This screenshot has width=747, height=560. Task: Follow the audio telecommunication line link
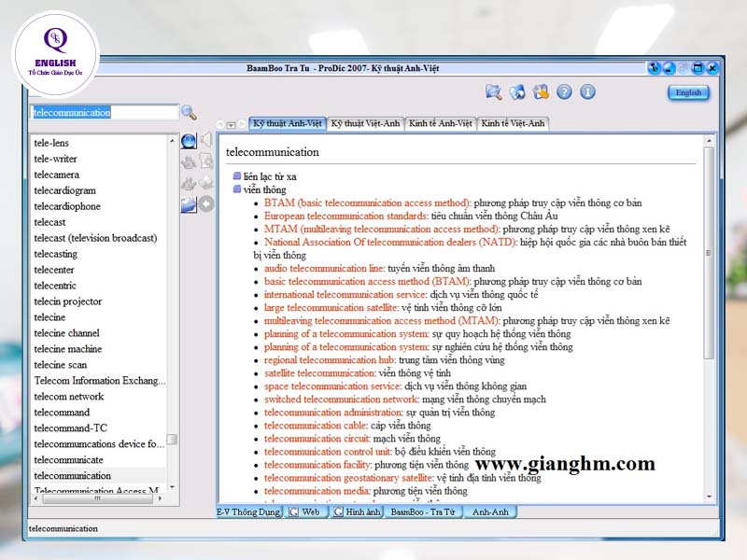click(324, 268)
